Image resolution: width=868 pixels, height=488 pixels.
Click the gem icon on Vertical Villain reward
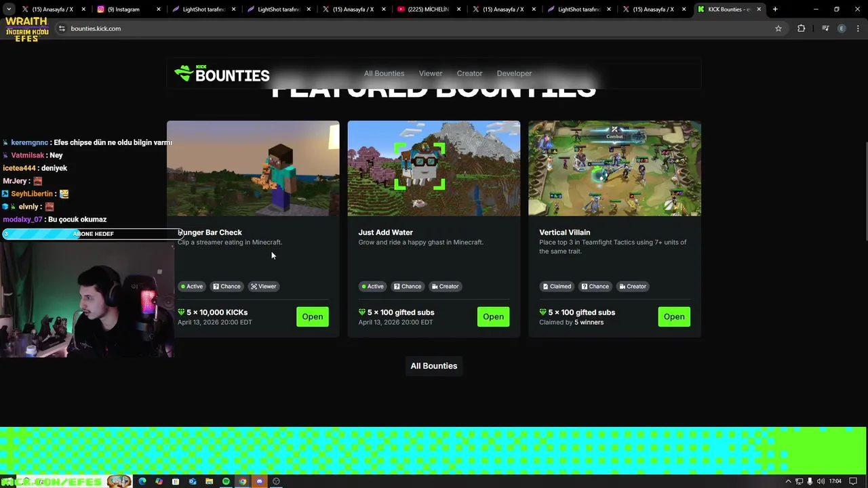point(543,312)
